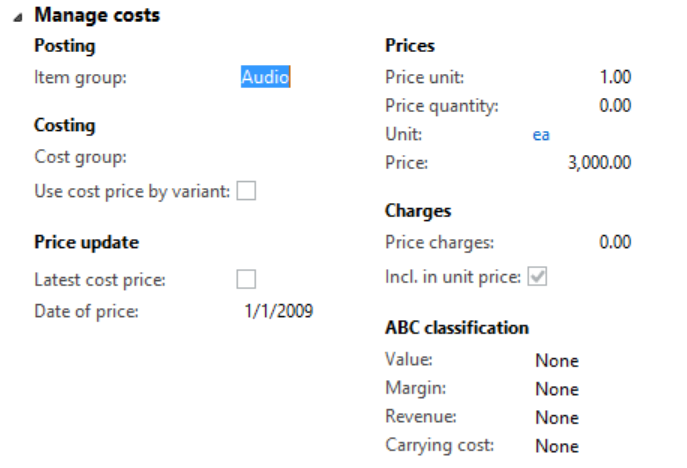Image resolution: width=687 pixels, height=468 pixels.
Task: Collapse the Manage costs section triangle
Action: [16, 17]
